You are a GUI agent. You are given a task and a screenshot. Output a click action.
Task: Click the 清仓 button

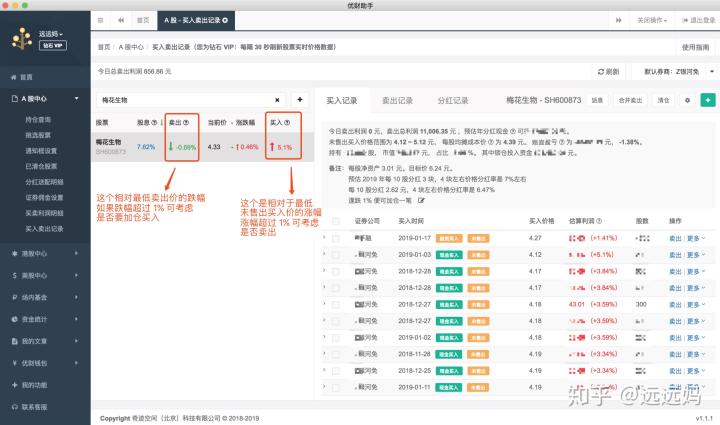point(663,100)
